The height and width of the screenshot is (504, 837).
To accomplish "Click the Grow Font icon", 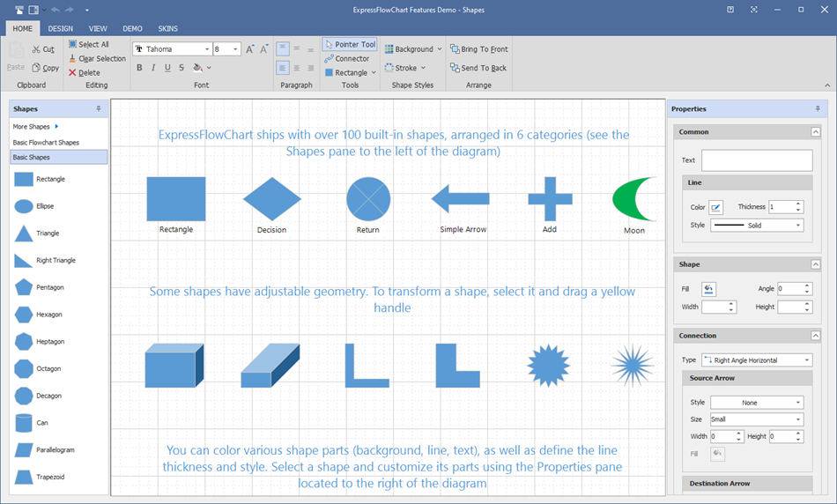I will [250, 49].
